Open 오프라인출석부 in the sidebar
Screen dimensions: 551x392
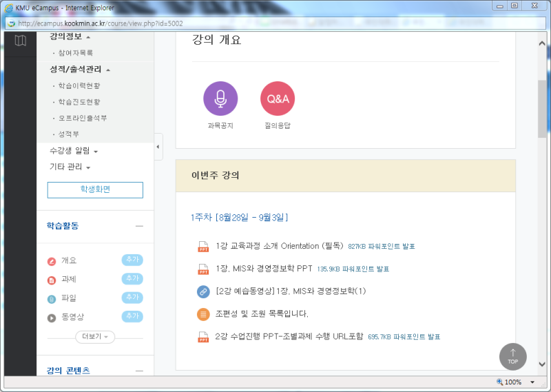[83, 118]
